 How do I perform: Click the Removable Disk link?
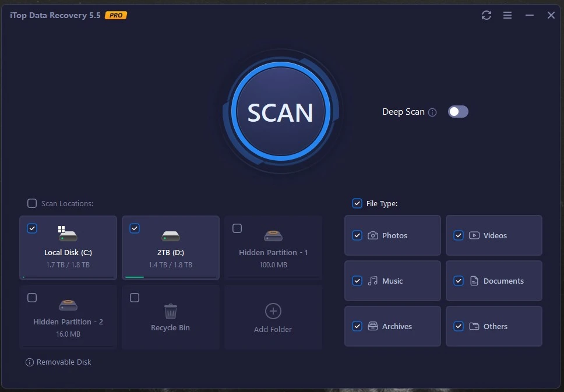coord(64,362)
